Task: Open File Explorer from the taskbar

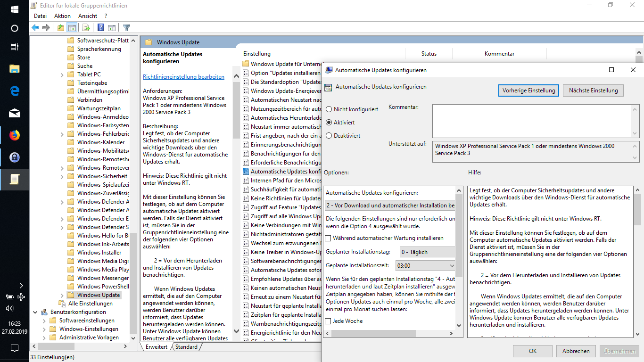Action: pos(14,69)
